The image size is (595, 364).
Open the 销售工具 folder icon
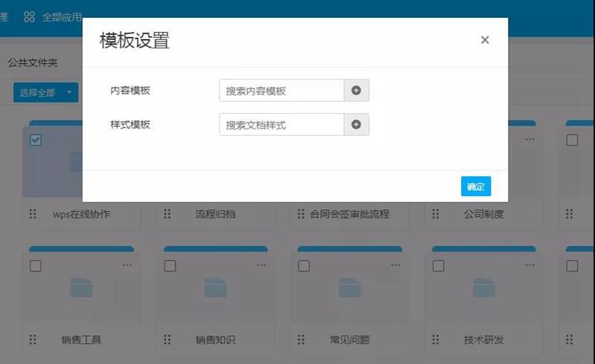pyautogui.click(x=82, y=287)
